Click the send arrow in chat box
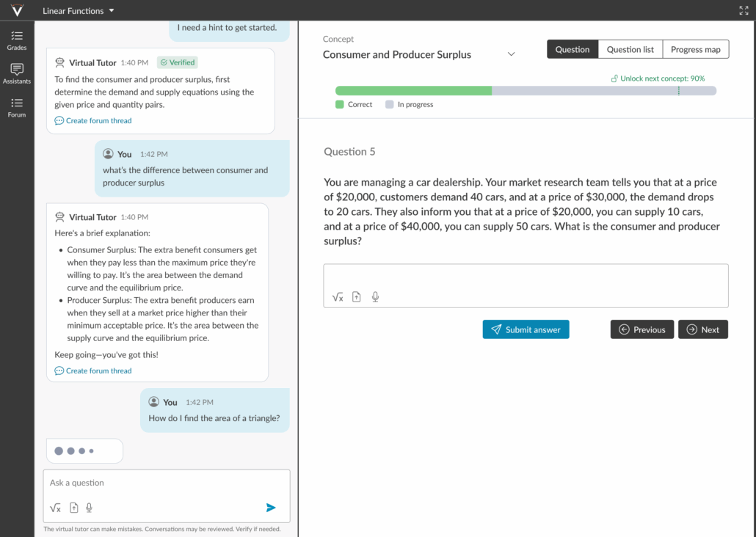756x537 pixels. click(x=271, y=508)
